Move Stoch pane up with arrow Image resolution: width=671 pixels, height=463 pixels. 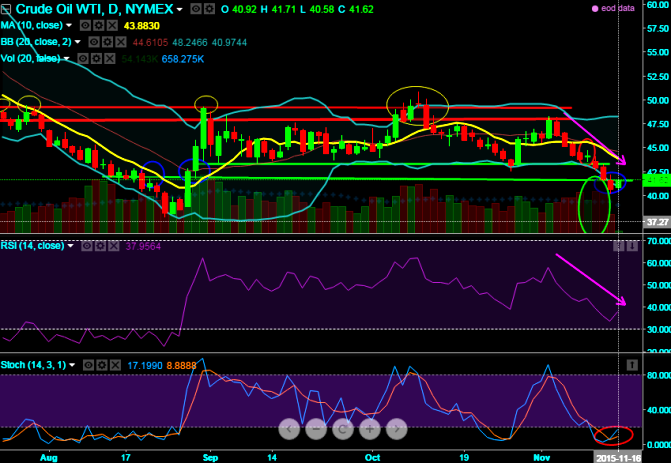632,365
